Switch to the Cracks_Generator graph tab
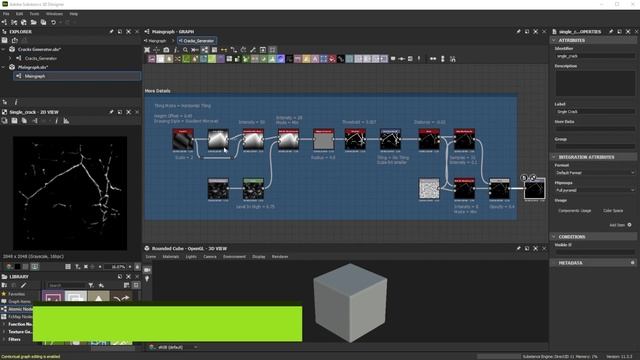Image resolution: width=640 pixels, height=360 pixels. [x=196, y=41]
